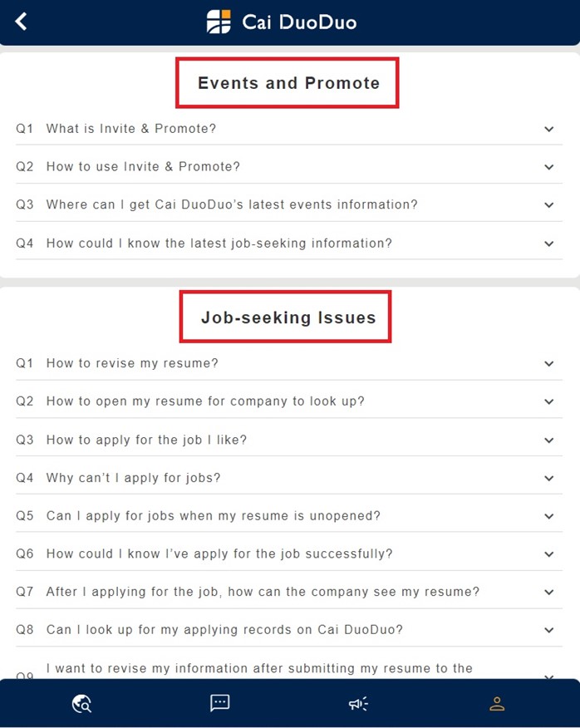Open 'Can I apply for jobs when resume unopened?'
580x728 pixels.
pos(213,516)
